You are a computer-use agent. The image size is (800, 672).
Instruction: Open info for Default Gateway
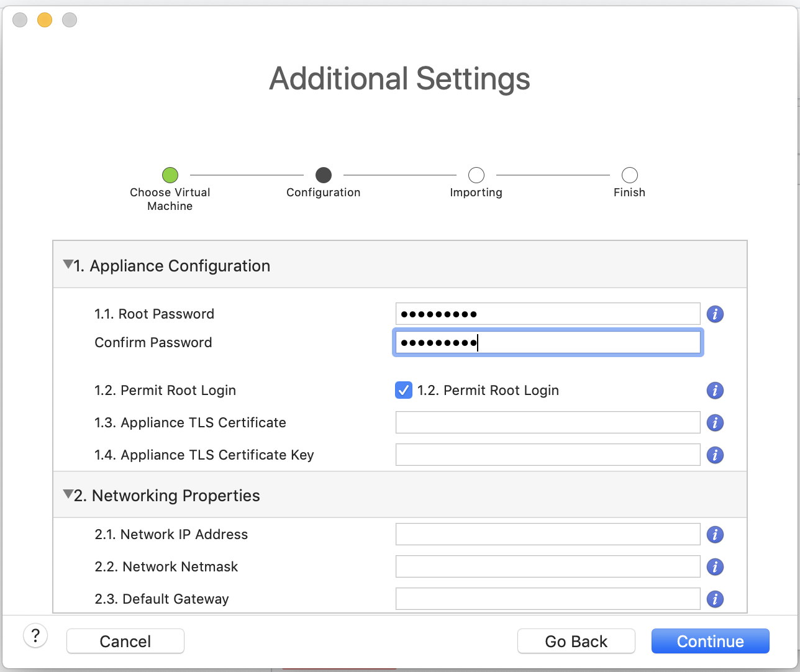click(x=715, y=599)
